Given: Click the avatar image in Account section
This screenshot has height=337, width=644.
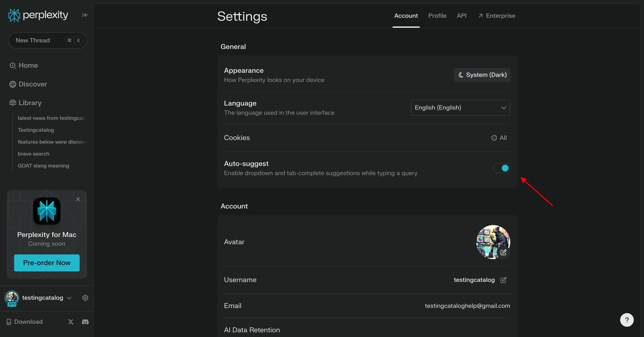Looking at the screenshot, I should (493, 242).
